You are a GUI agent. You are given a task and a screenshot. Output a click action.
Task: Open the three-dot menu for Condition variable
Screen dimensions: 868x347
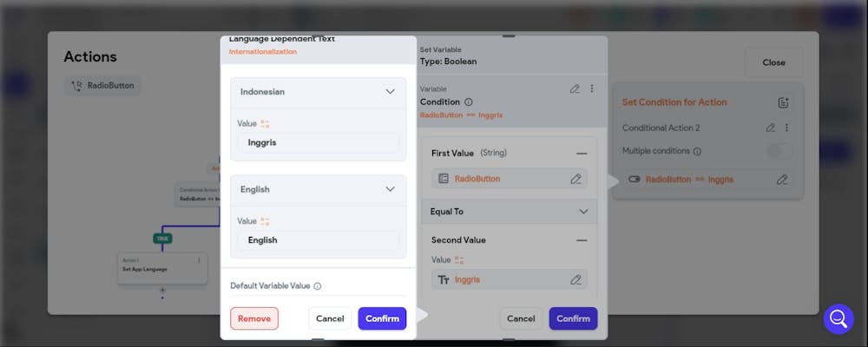[592, 88]
